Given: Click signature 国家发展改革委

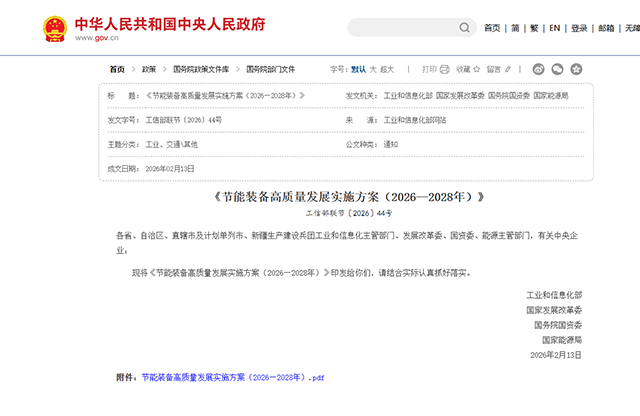Looking at the screenshot, I should [x=554, y=310].
